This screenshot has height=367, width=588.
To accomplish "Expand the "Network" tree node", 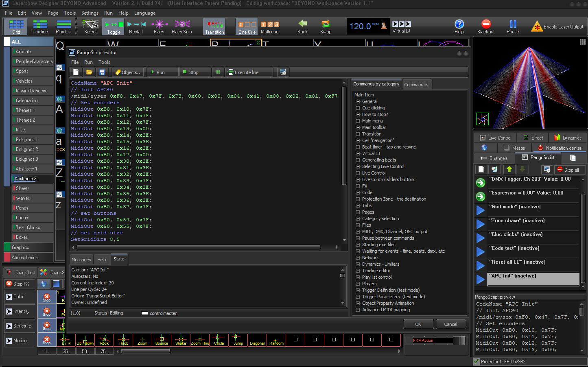I will click(358, 258).
